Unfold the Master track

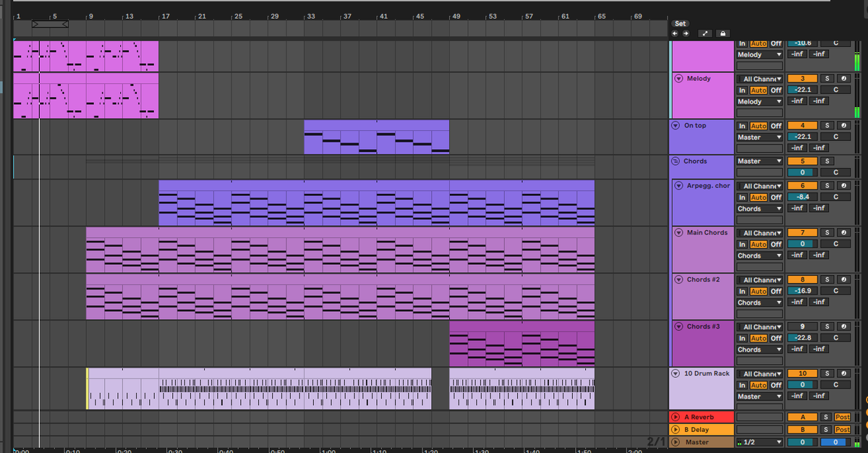tap(676, 441)
